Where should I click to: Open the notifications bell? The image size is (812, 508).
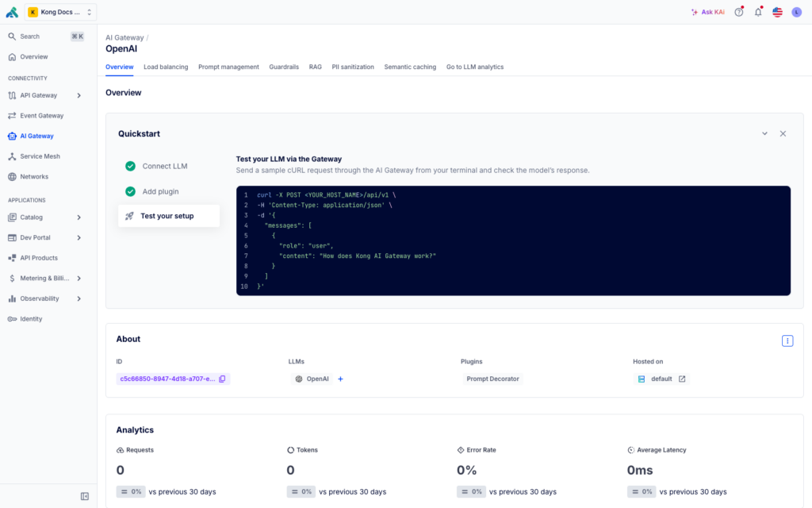tap(758, 12)
